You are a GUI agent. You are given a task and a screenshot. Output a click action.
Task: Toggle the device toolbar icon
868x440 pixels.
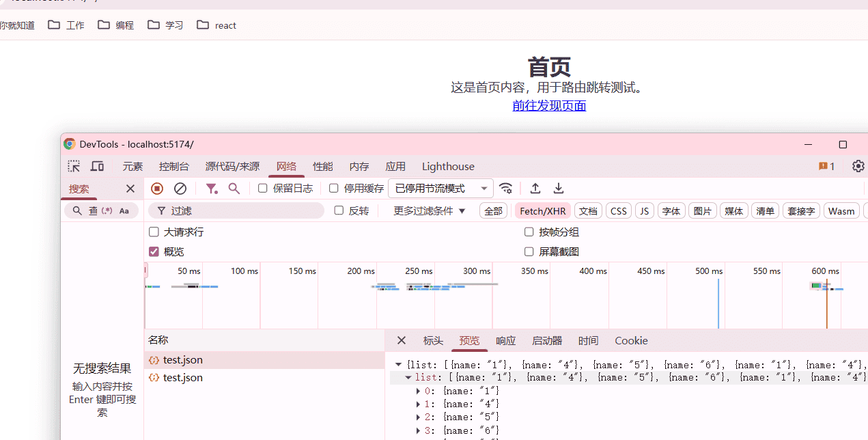[96, 166]
